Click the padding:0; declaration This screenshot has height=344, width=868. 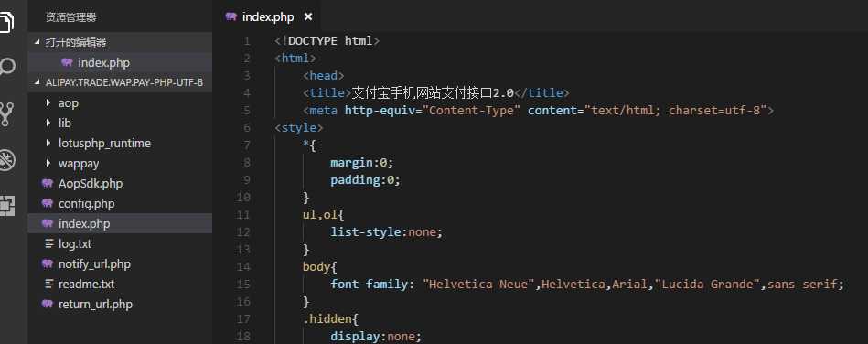point(365,180)
